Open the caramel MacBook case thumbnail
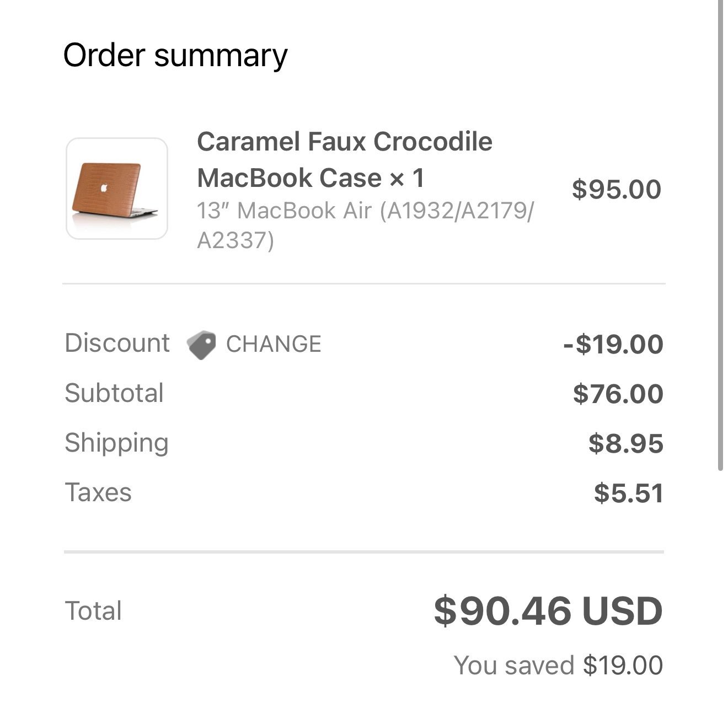 pyautogui.click(x=117, y=189)
